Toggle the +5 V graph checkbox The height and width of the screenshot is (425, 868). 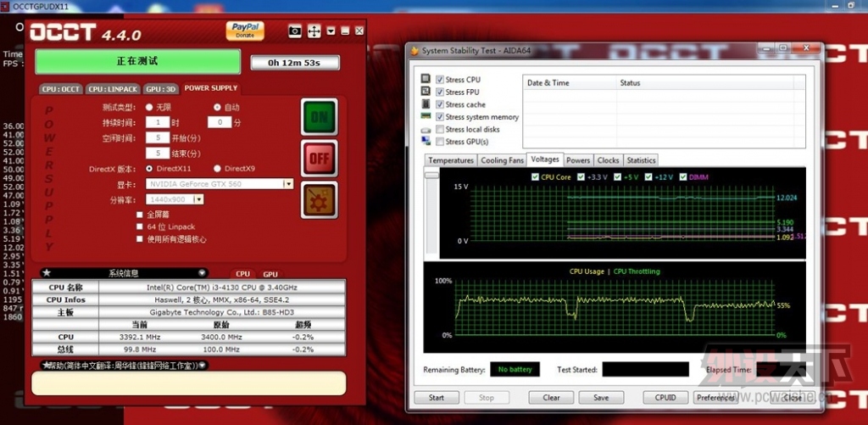click(620, 177)
